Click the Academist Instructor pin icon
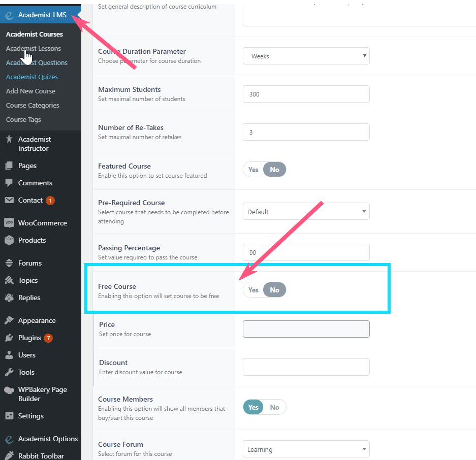This screenshot has width=476, height=460. (x=9, y=139)
